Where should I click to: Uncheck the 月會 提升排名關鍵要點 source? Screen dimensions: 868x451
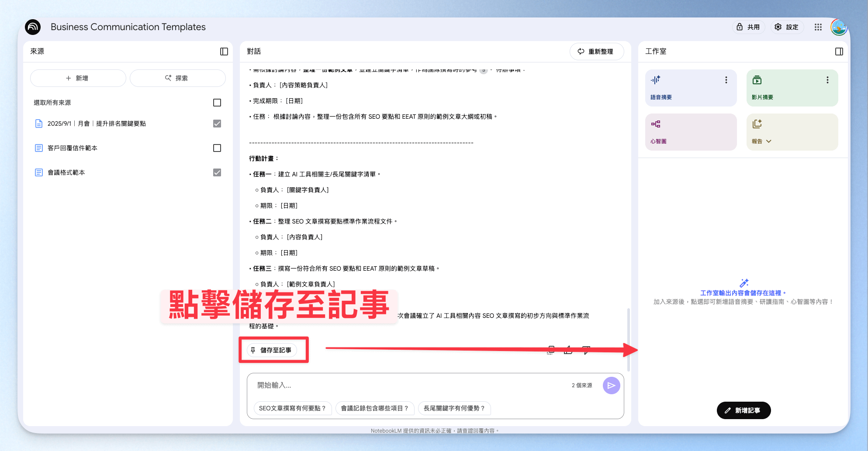217,124
